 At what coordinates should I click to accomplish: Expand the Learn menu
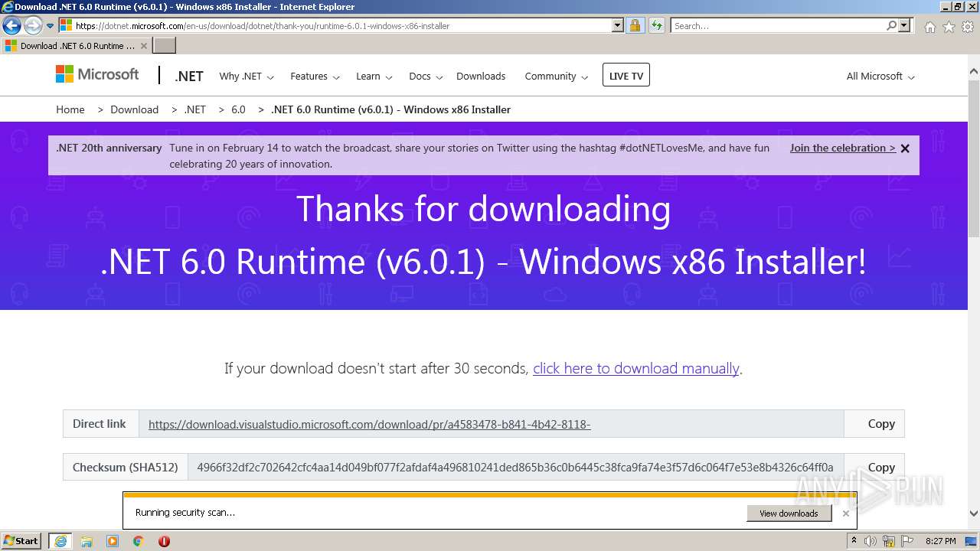point(374,77)
